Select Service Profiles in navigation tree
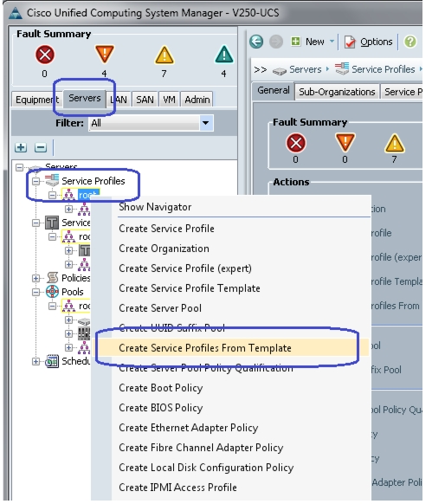The image size is (432, 504). coord(93,181)
